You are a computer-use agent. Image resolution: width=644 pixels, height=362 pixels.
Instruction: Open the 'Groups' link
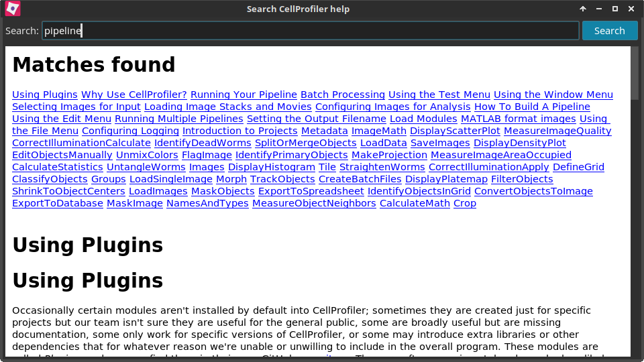point(109,180)
